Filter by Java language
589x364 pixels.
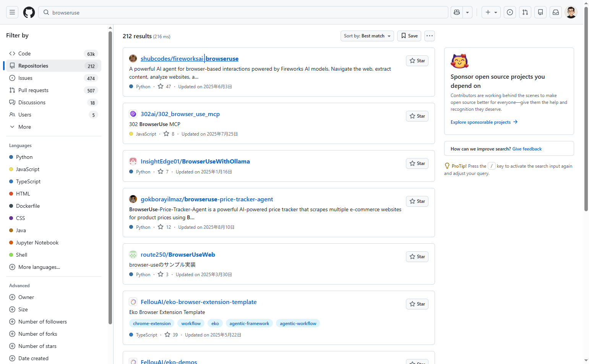click(x=54, y=230)
